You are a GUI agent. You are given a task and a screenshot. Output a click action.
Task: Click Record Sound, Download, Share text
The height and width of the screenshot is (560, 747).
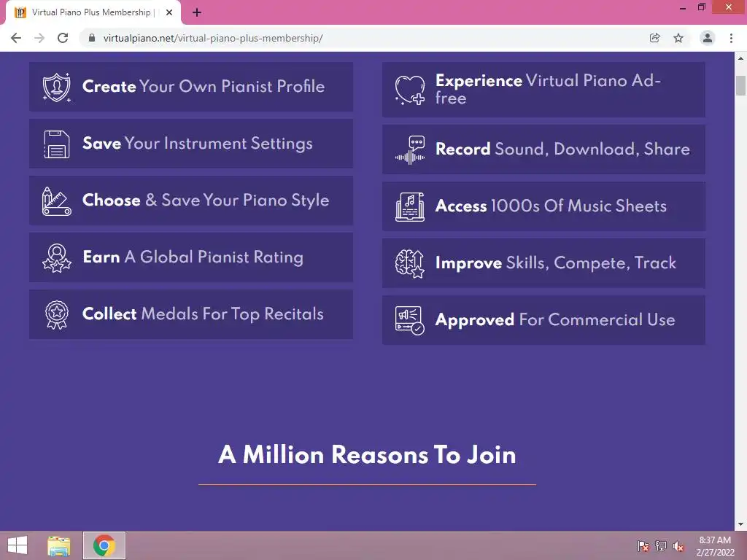(562, 149)
